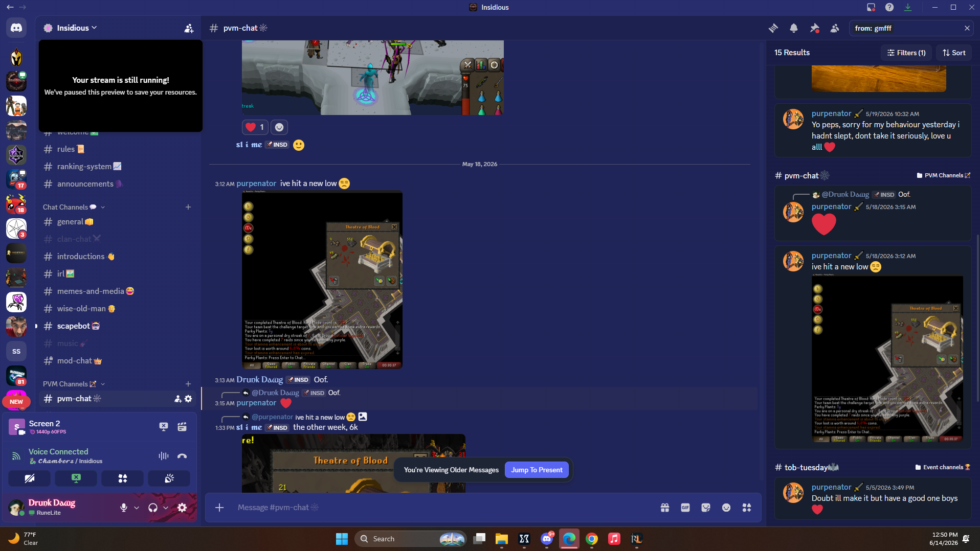The width and height of the screenshot is (980, 551).
Task: Open Filters (1) in search results
Action: [x=906, y=53]
